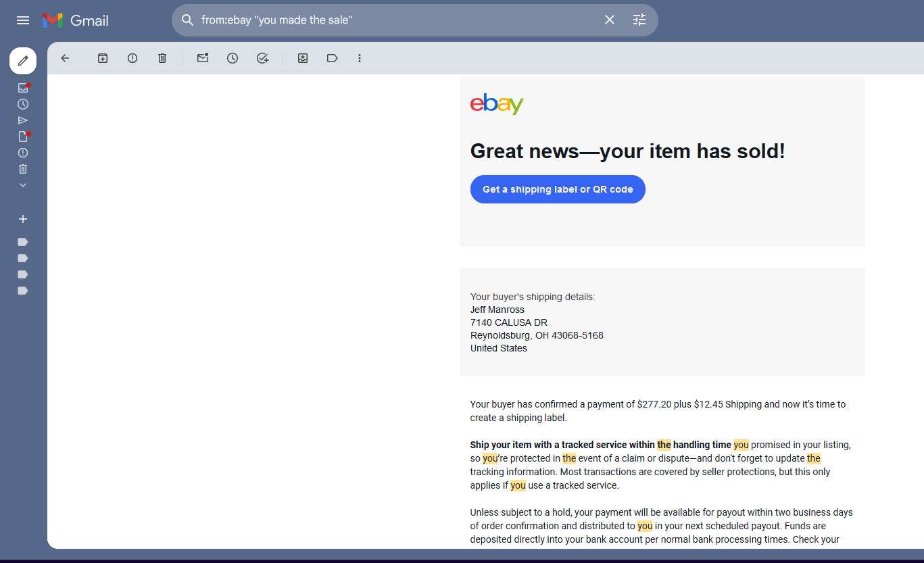Archive this eBay email
Image resolution: width=924 pixels, height=563 pixels.
(103, 58)
